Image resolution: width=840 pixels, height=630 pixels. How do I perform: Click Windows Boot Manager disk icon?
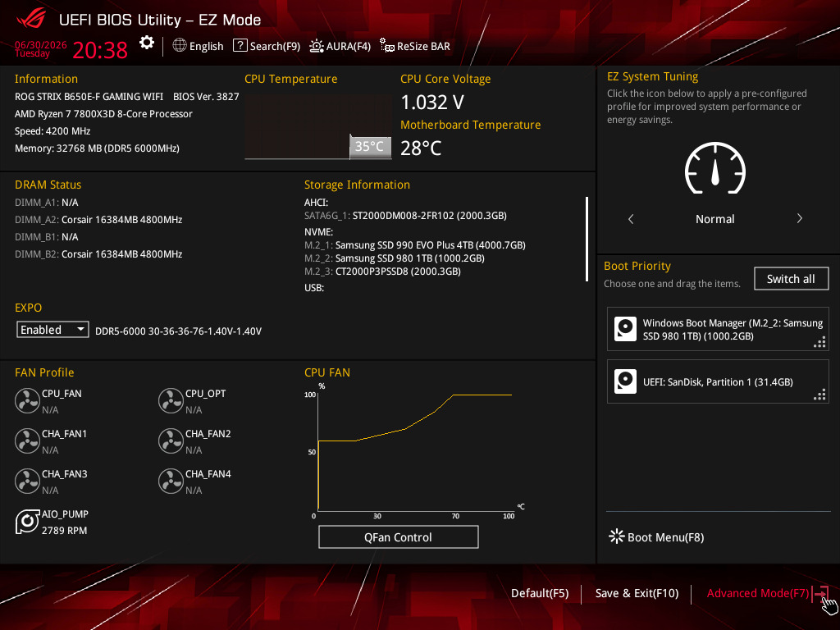click(x=625, y=329)
